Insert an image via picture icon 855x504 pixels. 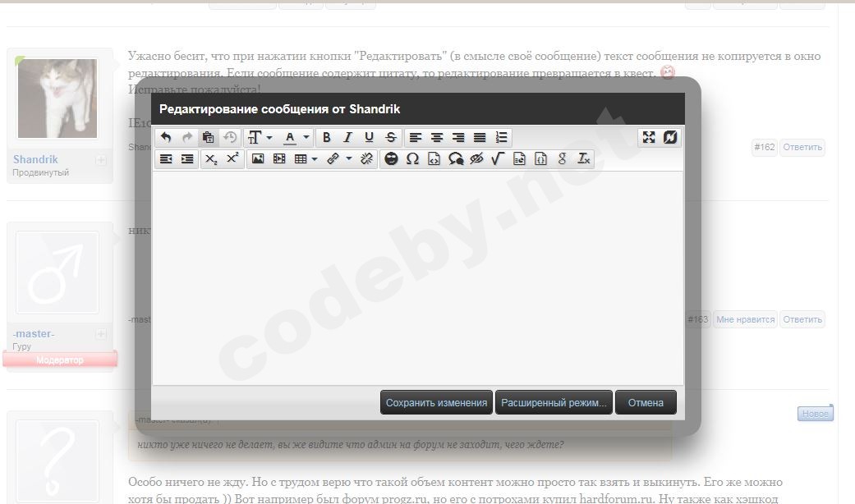257,158
